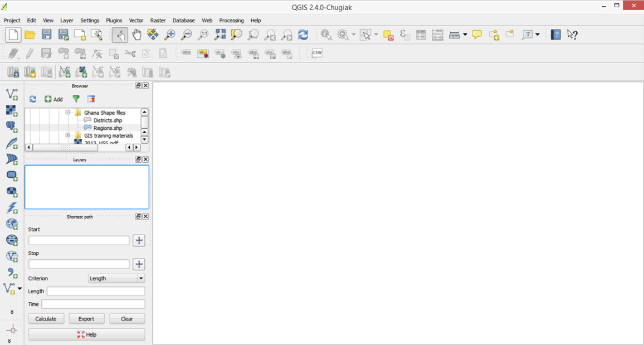Activate the What's This pointer-question icon
This screenshot has width=644, height=345.
(x=572, y=35)
